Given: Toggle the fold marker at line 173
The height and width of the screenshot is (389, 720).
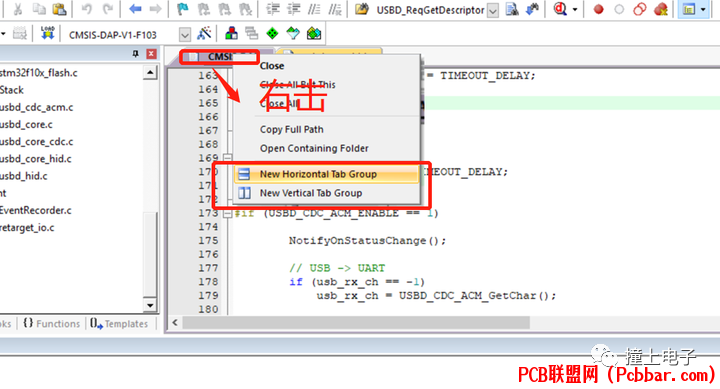Looking at the screenshot, I should (227, 214).
